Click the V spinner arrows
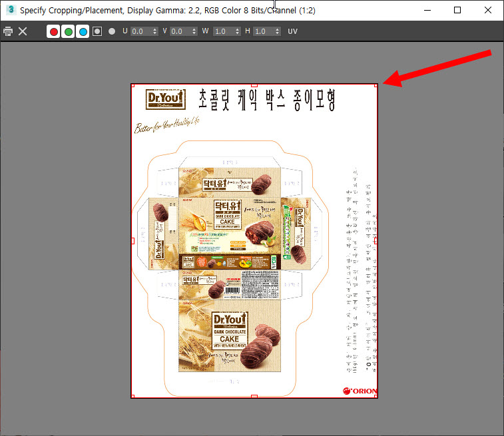 coord(194,31)
